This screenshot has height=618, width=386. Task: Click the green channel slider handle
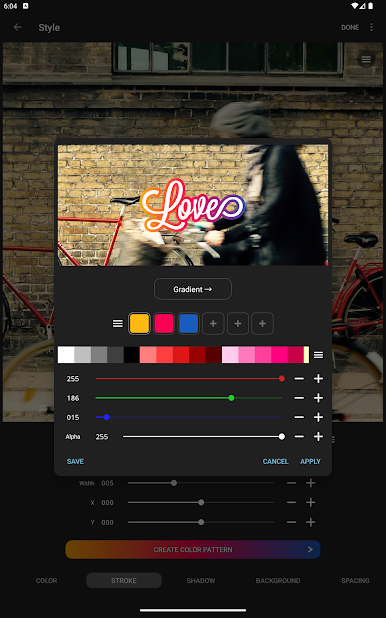[231, 398]
